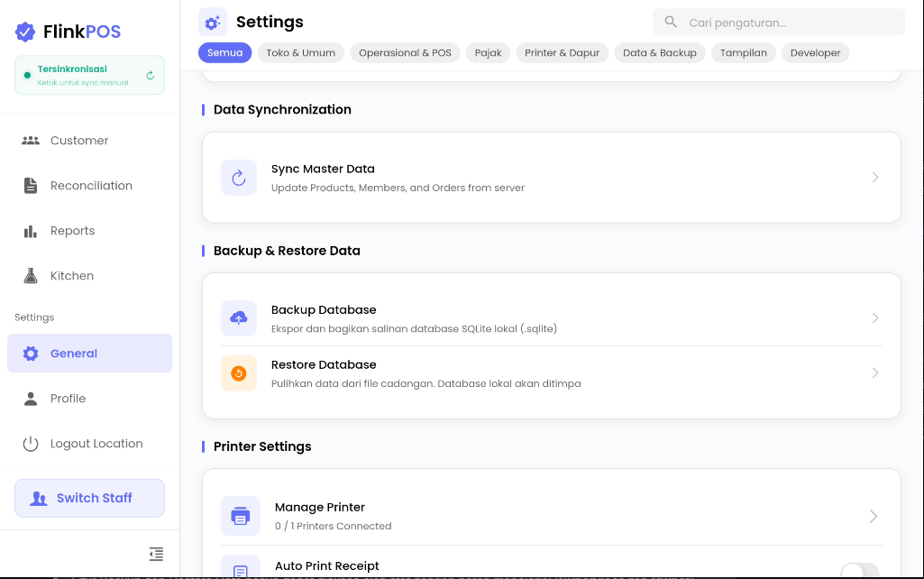Click the Logout Location power icon
Viewport: 924px width, 579px height.
pos(31,444)
